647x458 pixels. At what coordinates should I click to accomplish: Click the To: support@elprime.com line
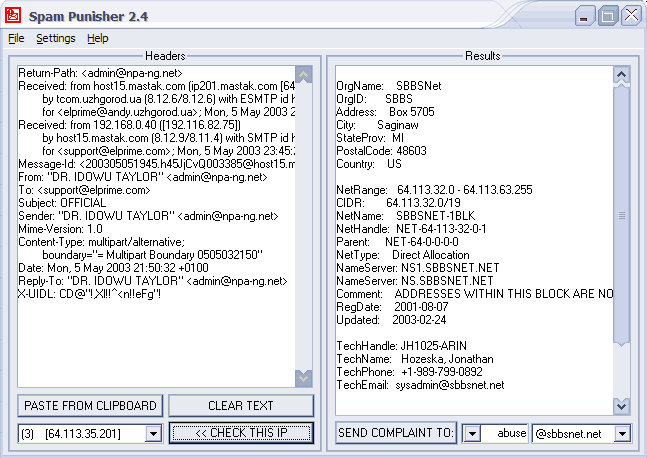tap(84, 190)
